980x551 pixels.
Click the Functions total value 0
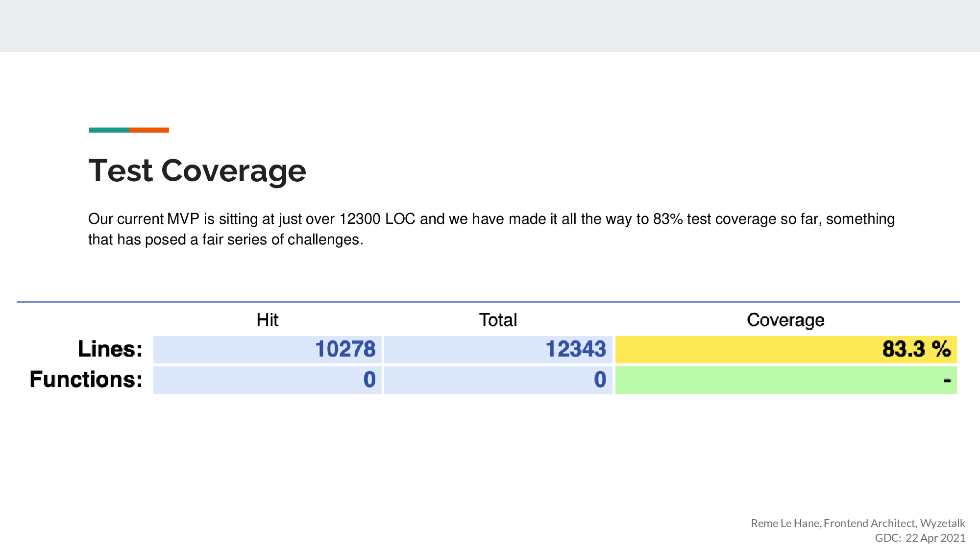point(600,380)
